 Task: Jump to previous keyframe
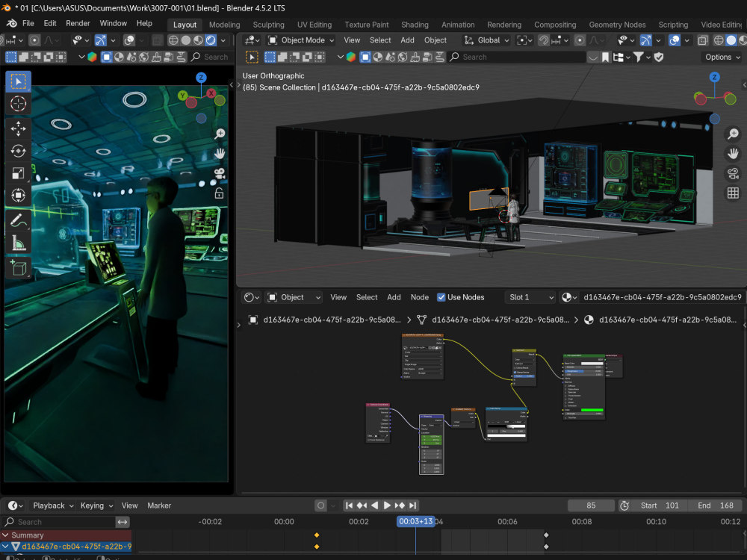[x=362, y=505]
